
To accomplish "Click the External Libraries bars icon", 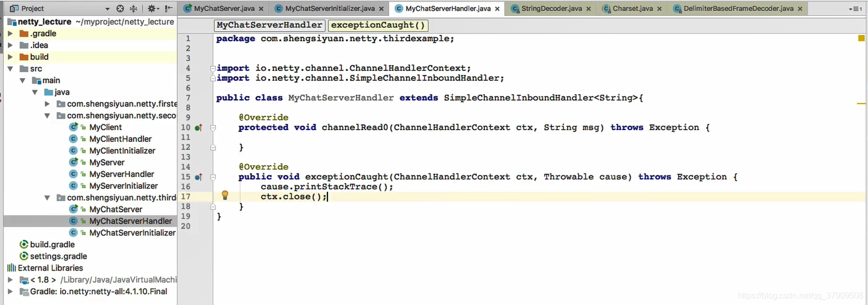I will pos(11,268).
